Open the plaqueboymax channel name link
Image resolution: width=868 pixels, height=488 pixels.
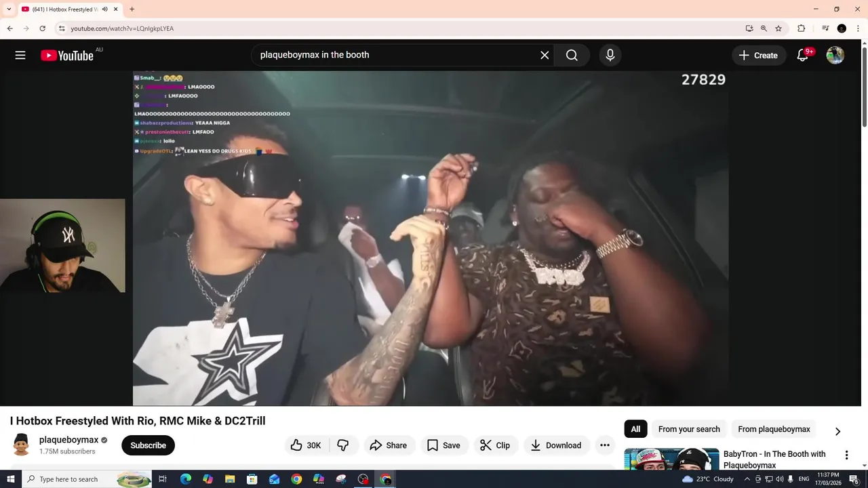(68, 440)
